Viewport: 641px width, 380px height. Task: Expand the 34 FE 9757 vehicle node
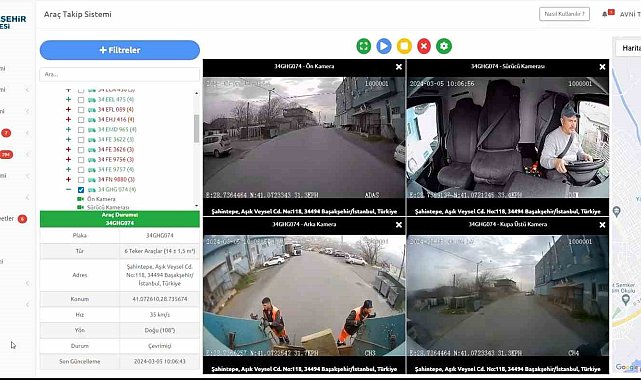tap(68, 169)
